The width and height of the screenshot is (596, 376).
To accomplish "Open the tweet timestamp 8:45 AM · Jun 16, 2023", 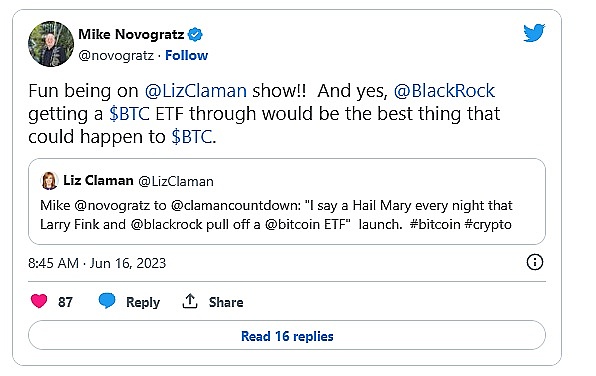I will [x=97, y=263].
